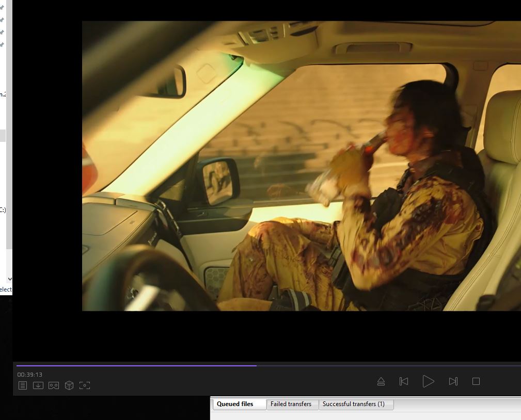Click on the video playback area
The width and height of the screenshot is (521, 420).
(x=301, y=166)
